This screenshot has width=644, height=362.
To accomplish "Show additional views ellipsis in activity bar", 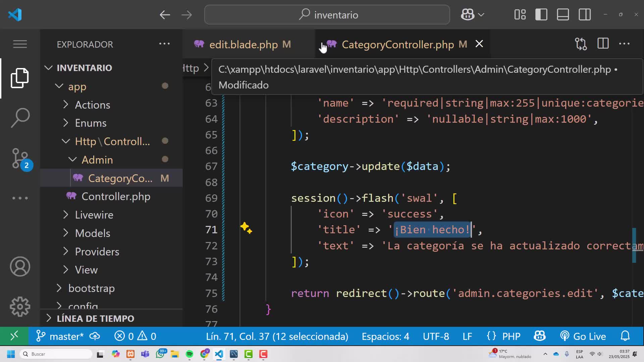I will 20,198.
